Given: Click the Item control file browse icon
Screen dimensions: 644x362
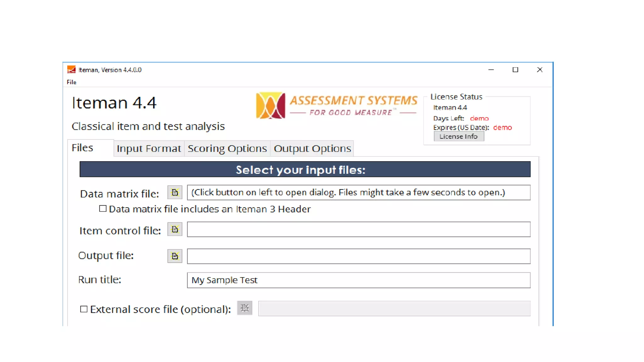Looking at the screenshot, I should 175,229.
